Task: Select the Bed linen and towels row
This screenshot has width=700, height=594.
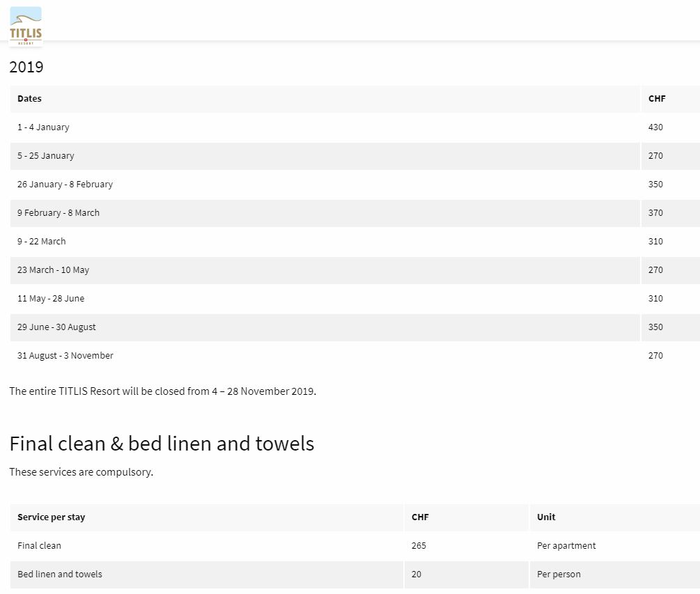Action: point(60,575)
